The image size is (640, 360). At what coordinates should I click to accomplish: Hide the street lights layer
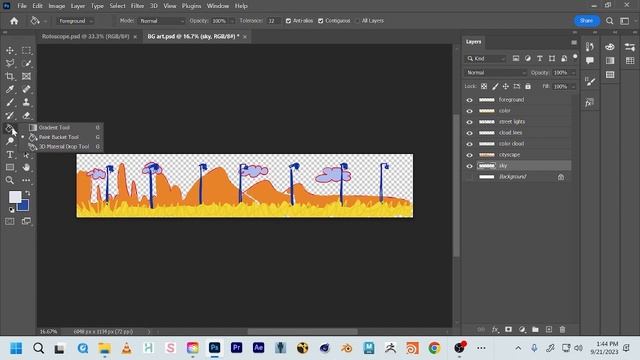point(469,122)
